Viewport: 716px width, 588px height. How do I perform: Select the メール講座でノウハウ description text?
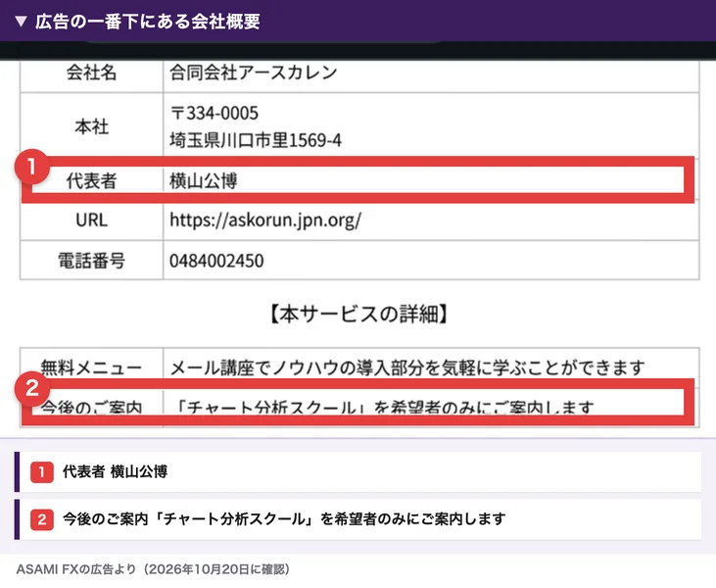(406, 367)
